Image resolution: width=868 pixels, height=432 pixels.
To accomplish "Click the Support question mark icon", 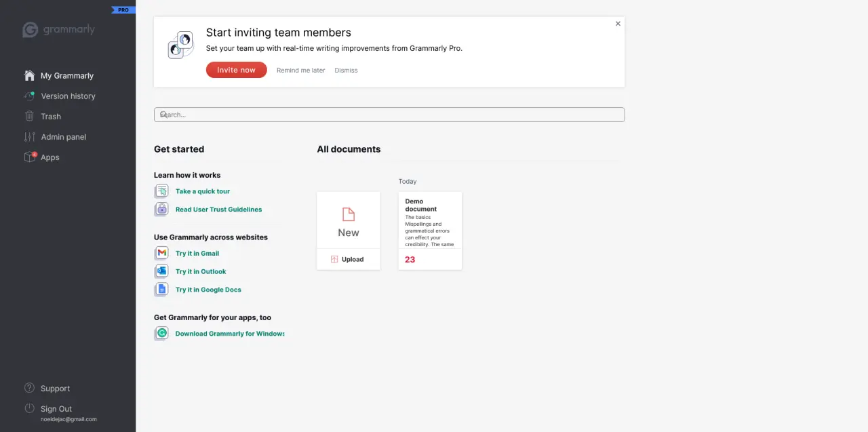I will tap(29, 388).
